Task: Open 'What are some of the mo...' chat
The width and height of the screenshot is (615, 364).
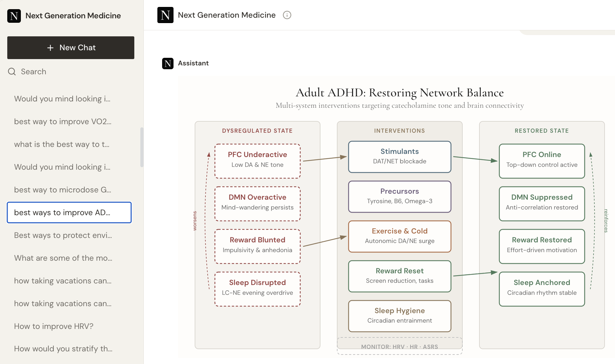Action: coord(69,258)
